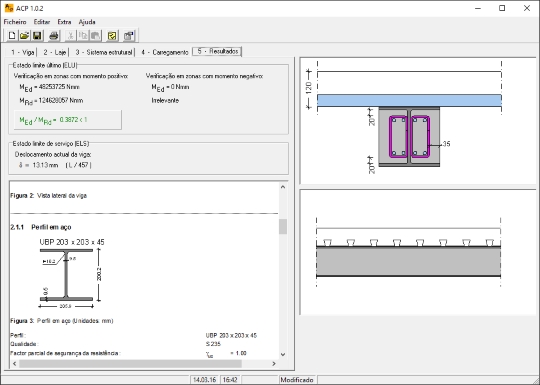Open a file using the folder icon
The width and height of the screenshot is (540, 385).
[24, 35]
